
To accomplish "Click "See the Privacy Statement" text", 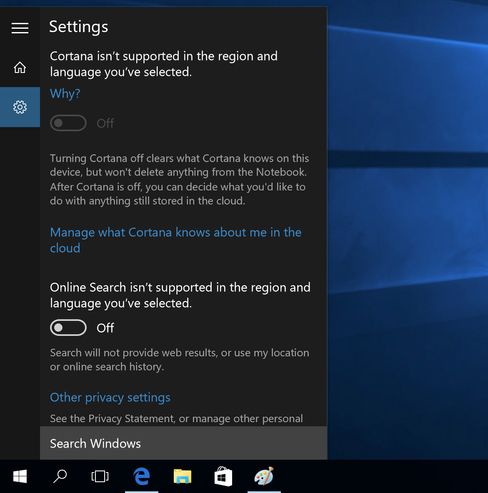I will pos(176,419).
